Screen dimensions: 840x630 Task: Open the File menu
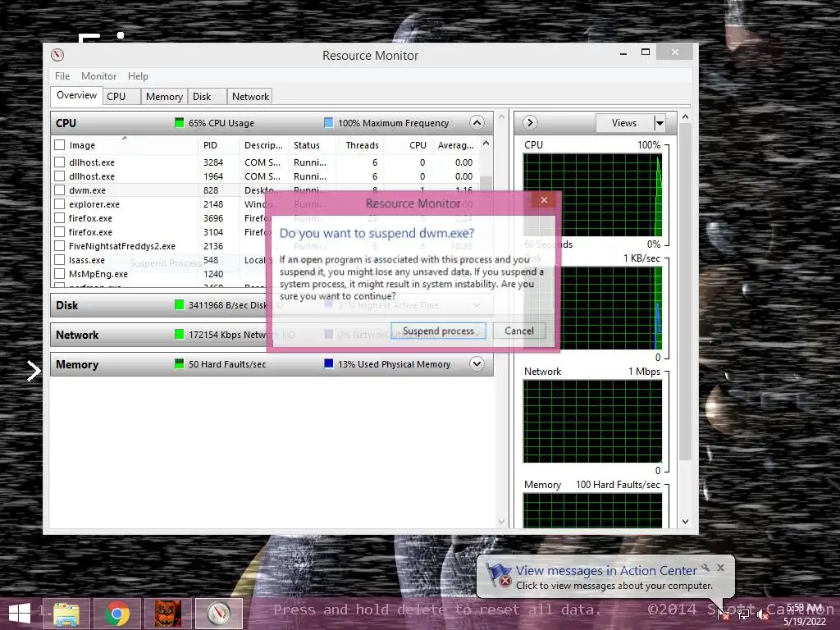[x=62, y=76]
